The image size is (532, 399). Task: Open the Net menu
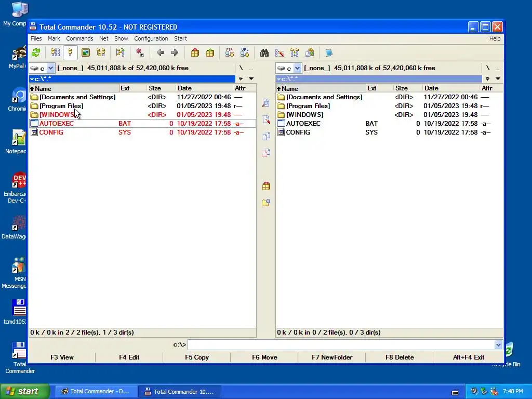pos(103,38)
